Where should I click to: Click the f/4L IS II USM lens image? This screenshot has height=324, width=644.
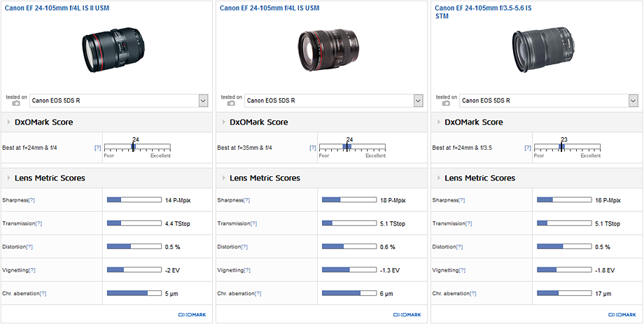tap(113, 50)
